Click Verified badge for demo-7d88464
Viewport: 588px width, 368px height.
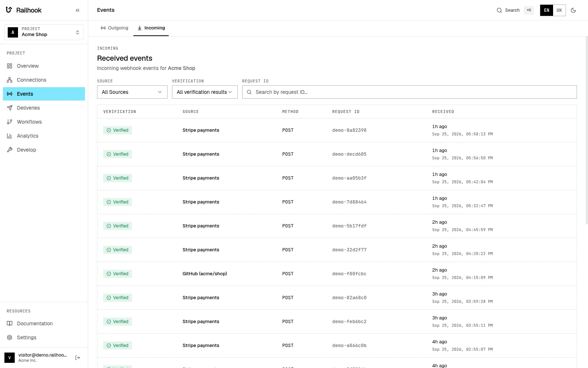tap(118, 202)
